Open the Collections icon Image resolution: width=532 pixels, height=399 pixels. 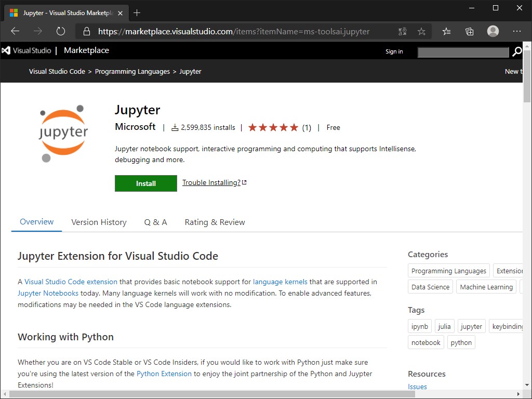469,31
